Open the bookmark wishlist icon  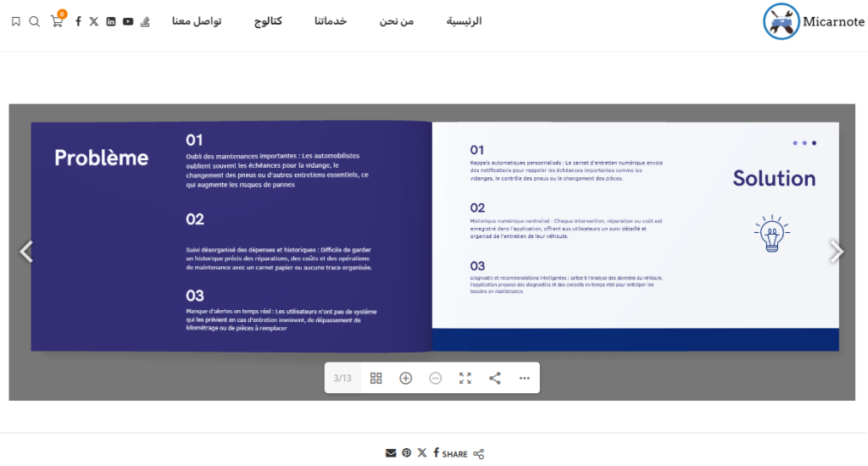pyautogui.click(x=16, y=21)
